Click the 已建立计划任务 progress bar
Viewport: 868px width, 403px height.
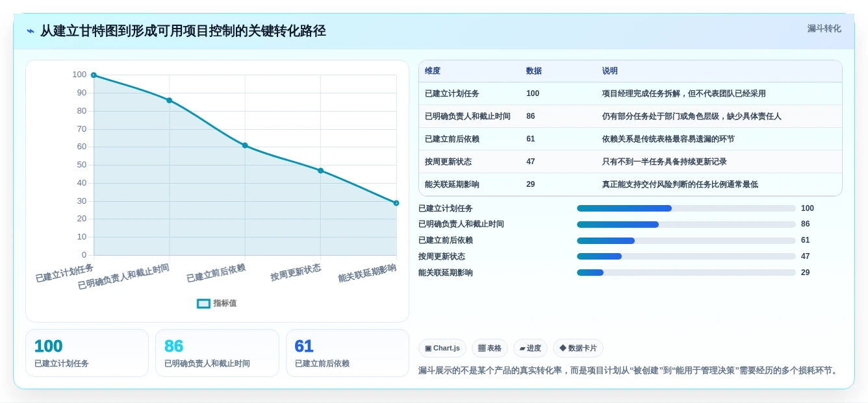tap(686, 208)
